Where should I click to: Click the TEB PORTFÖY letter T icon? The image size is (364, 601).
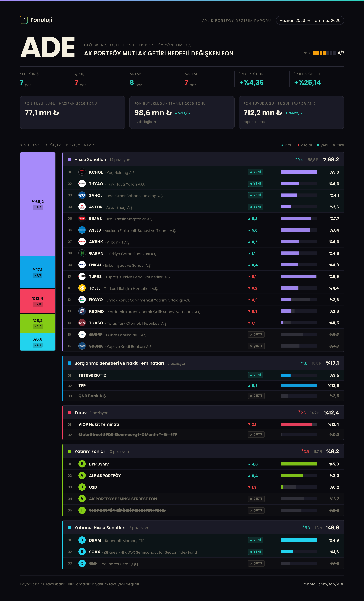coord(82,510)
